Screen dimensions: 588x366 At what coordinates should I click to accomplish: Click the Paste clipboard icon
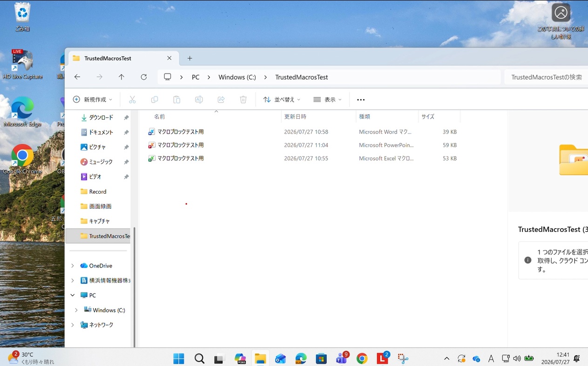176,100
